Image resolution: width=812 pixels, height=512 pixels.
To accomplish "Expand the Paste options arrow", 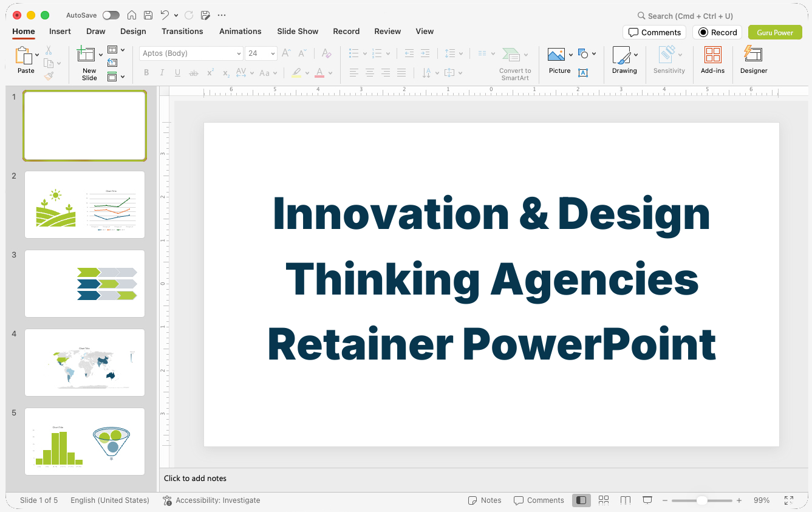I will pyautogui.click(x=37, y=55).
